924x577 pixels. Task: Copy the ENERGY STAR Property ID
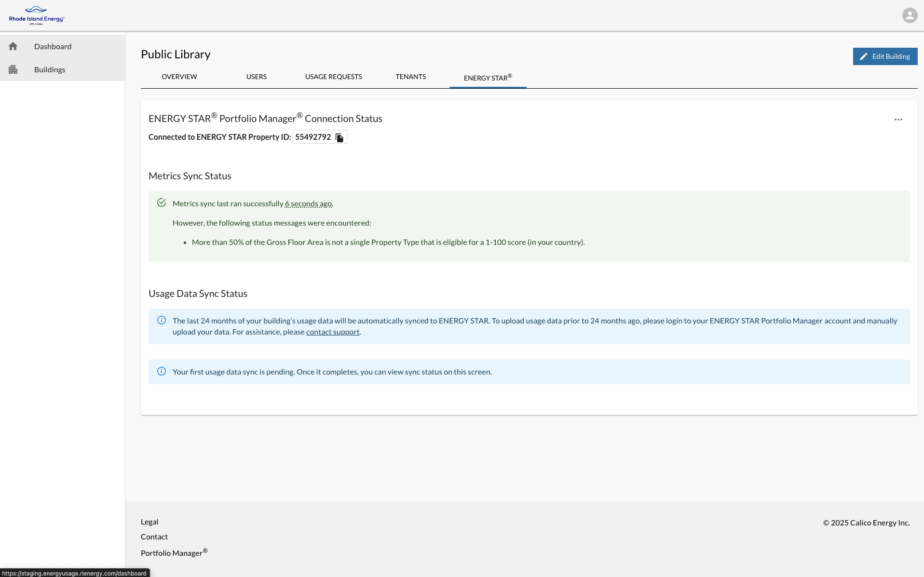coord(340,137)
